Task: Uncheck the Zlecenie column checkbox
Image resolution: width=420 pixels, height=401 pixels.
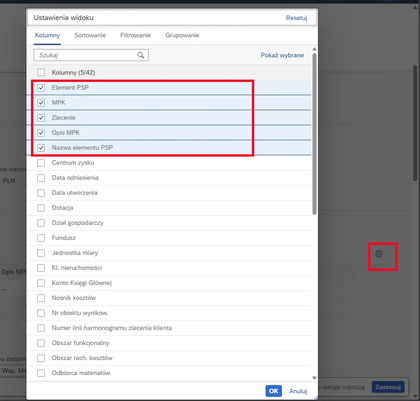Action: (41, 118)
